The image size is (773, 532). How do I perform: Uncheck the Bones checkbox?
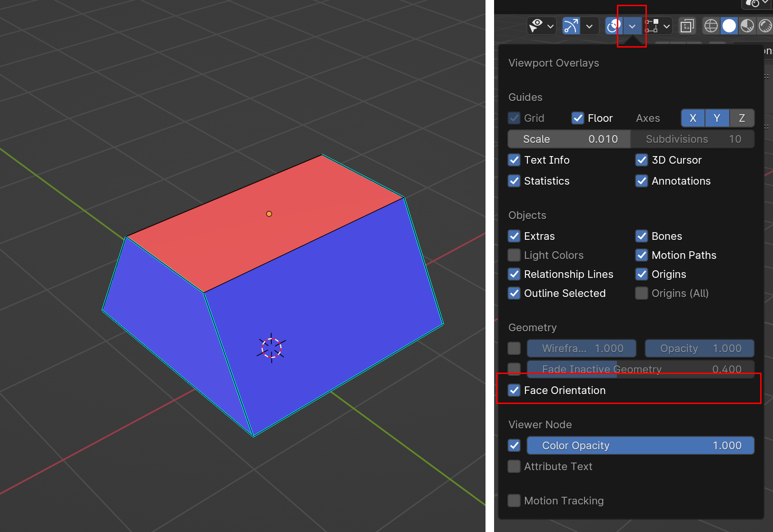(642, 236)
